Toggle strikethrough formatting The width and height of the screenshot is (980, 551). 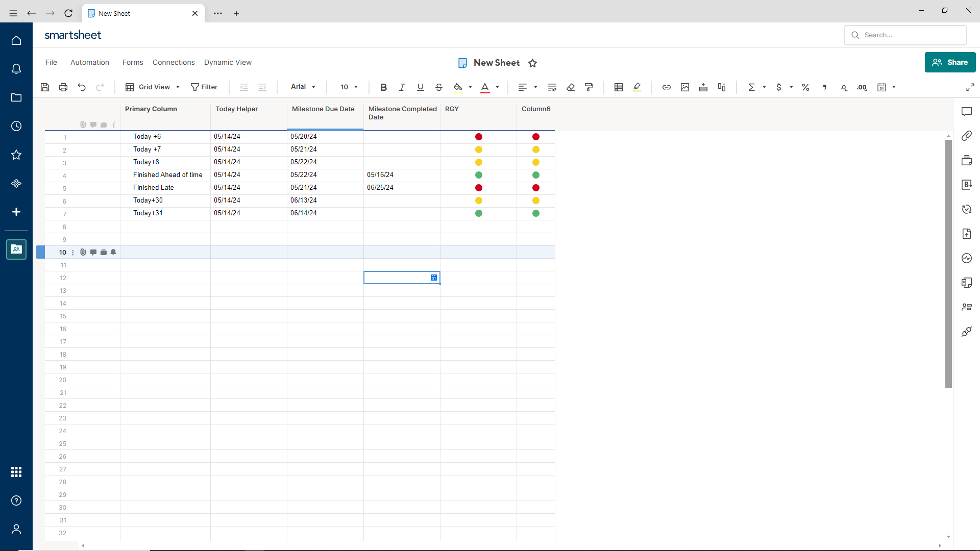click(438, 87)
